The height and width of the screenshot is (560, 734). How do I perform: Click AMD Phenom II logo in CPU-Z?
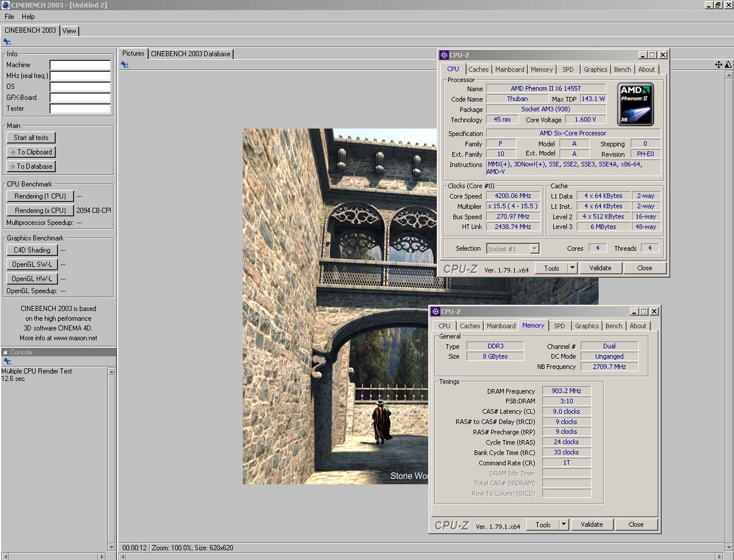(x=636, y=104)
